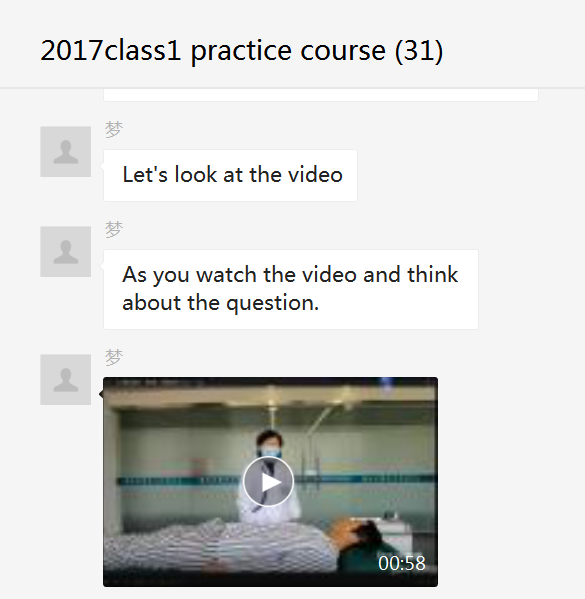This screenshot has height=599, width=585.
Task: Click the member count (31) in the title
Action: pyautogui.click(x=419, y=50)
